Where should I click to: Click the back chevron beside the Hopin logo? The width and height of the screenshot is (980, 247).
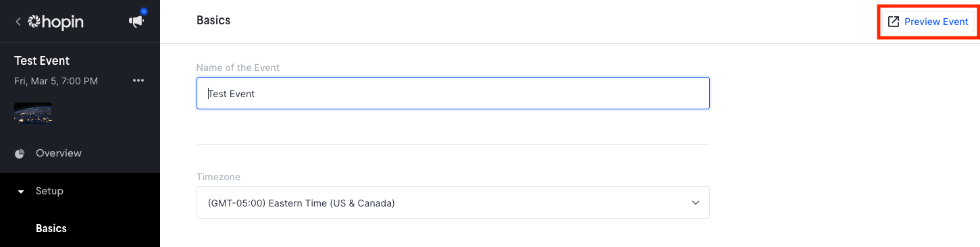tap(18, 22)
